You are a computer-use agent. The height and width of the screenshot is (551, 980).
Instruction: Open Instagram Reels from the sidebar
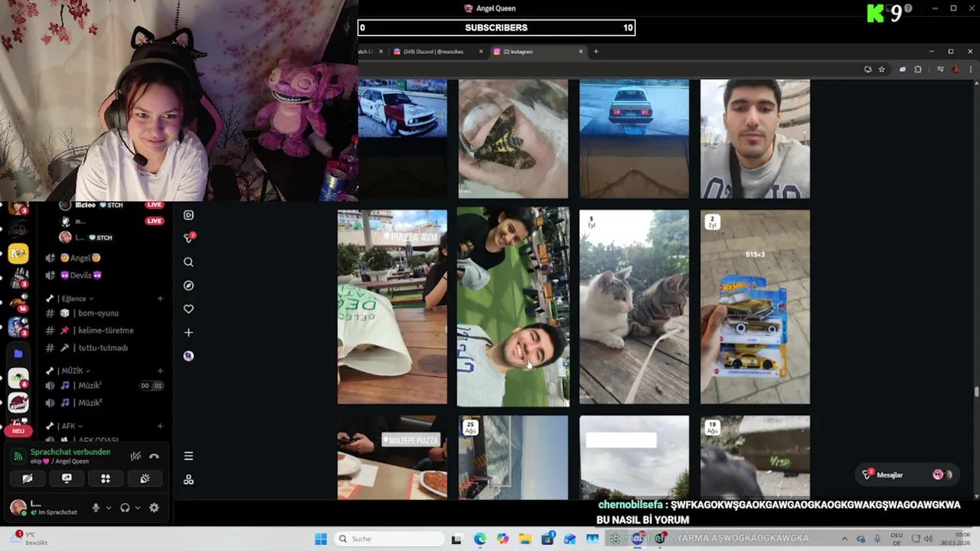pos(188,215)
